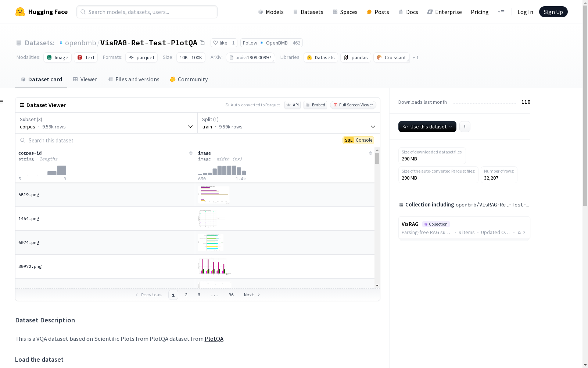The width and height of the screenshot is (588, 368).
Task: Visit the Posts section
Action: coord(378,12)
